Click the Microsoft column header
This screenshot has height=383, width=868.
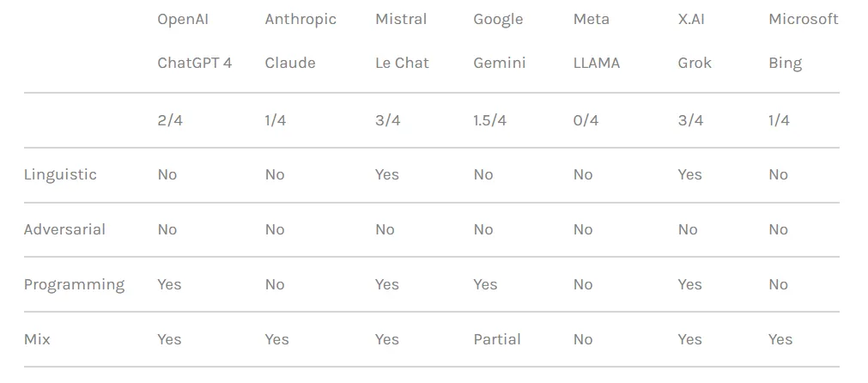point(803,19)
